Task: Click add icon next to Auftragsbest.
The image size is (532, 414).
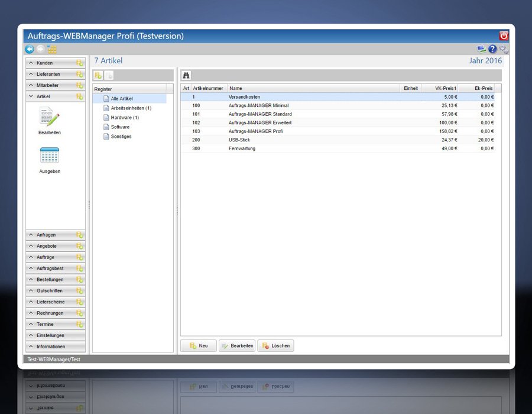Action: (x=79, y=269)
